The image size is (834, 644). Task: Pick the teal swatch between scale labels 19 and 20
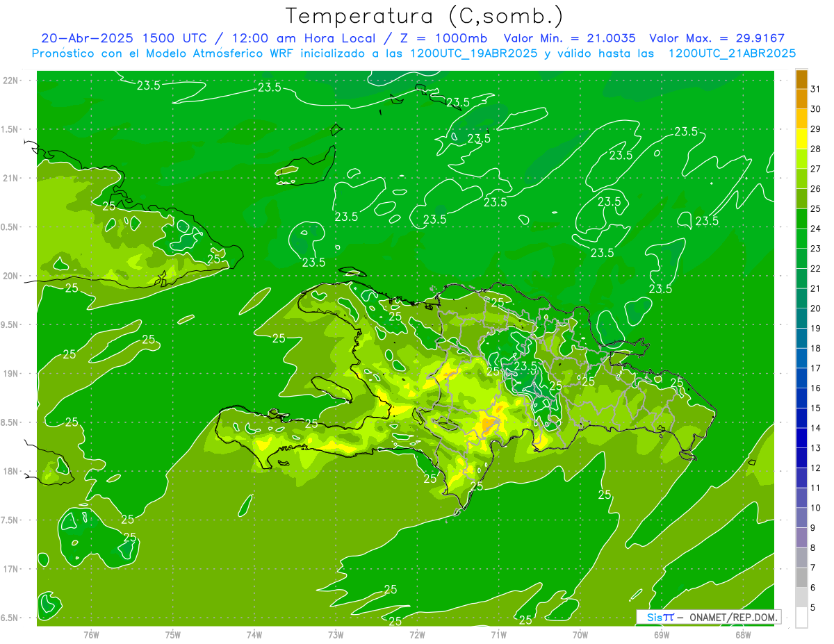click(x=801, y=318)
